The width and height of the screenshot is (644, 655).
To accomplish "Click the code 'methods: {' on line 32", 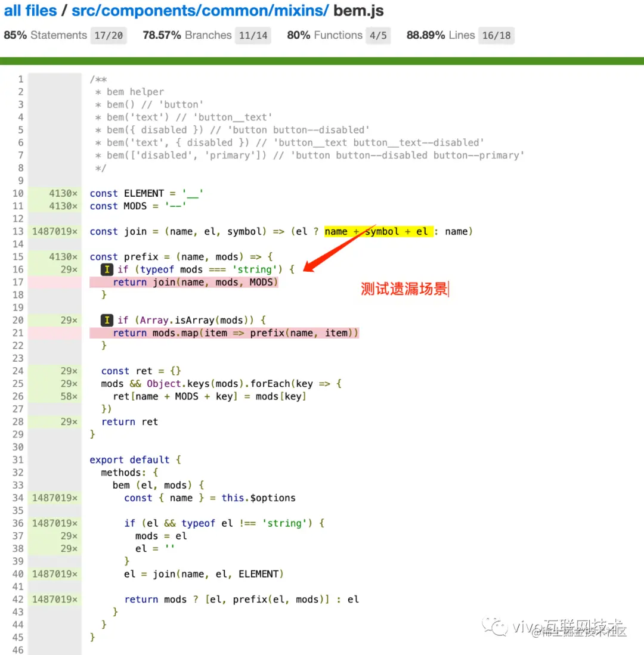I will coord(129,473).
